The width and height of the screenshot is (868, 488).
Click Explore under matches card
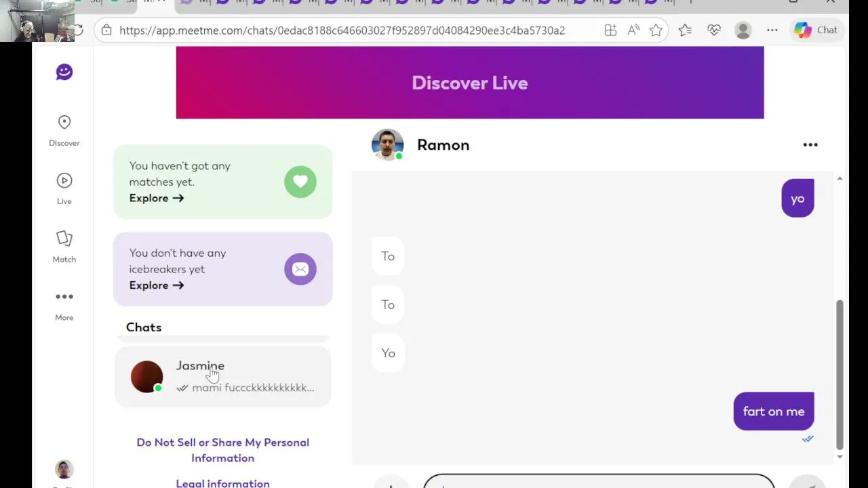coord(157,198)
